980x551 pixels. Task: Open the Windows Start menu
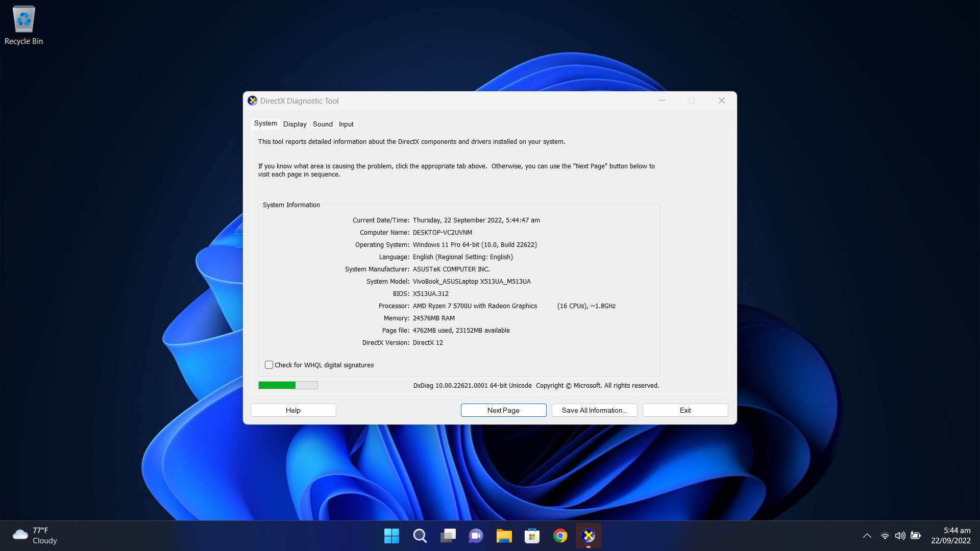(x=391, y=536)
